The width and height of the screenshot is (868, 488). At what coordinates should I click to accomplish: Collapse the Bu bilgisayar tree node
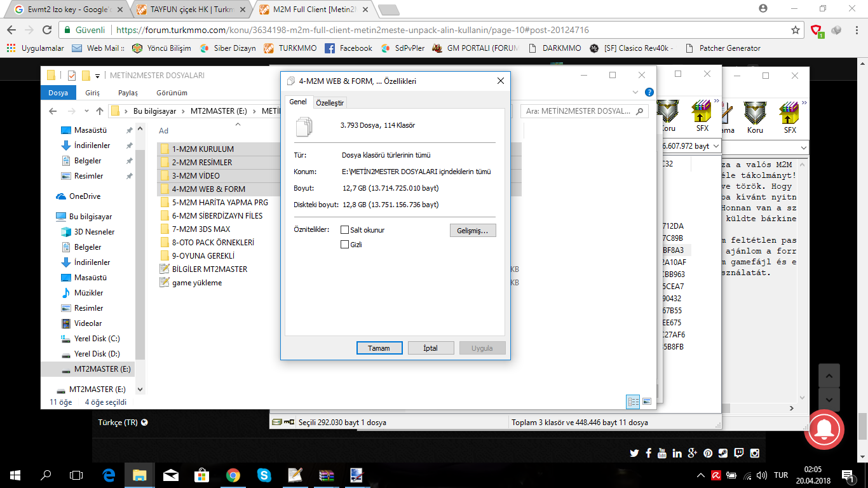51,217
